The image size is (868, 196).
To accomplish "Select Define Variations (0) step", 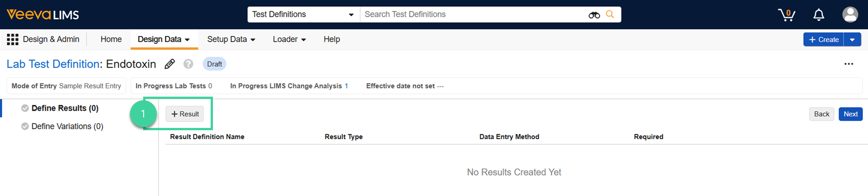I will [x=67, y=126].
